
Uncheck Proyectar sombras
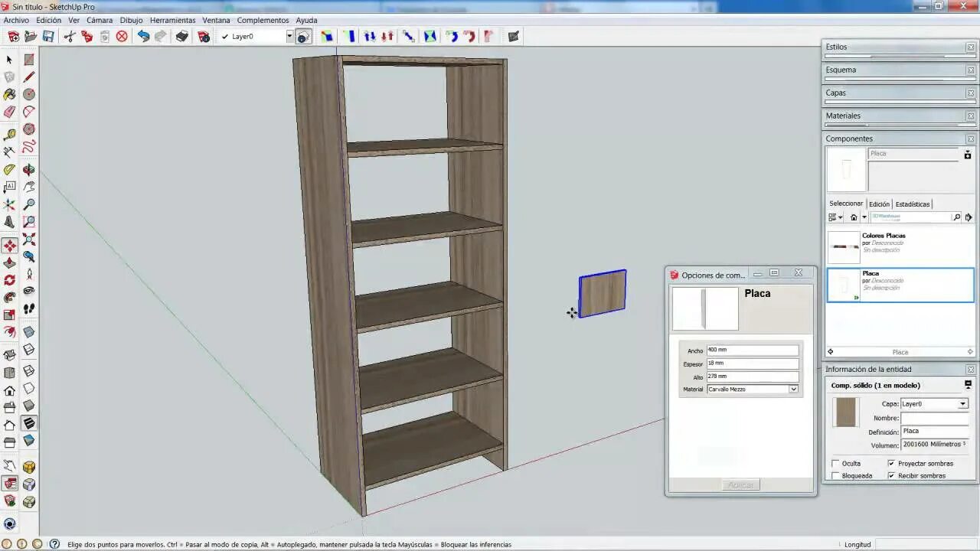(891, 464)
